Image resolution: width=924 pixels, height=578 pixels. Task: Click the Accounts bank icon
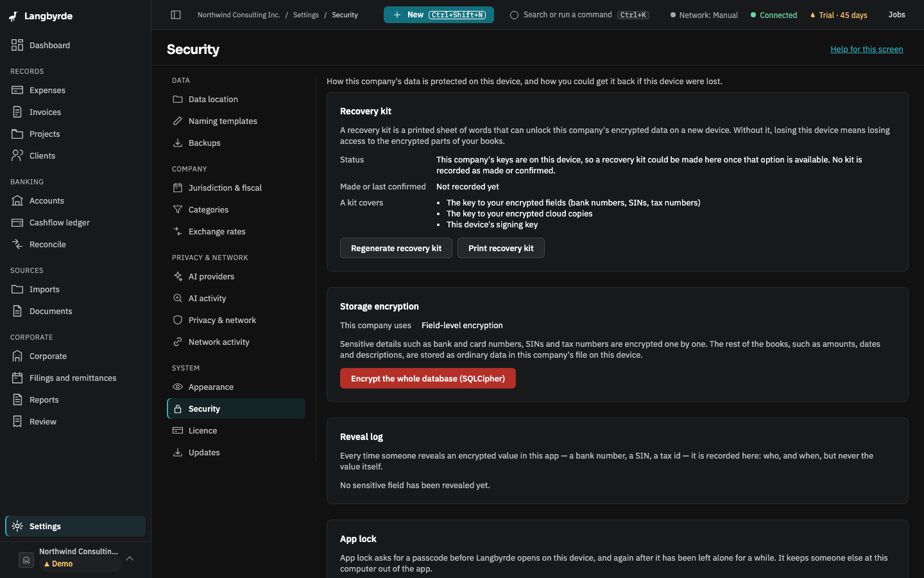[17, 200]
